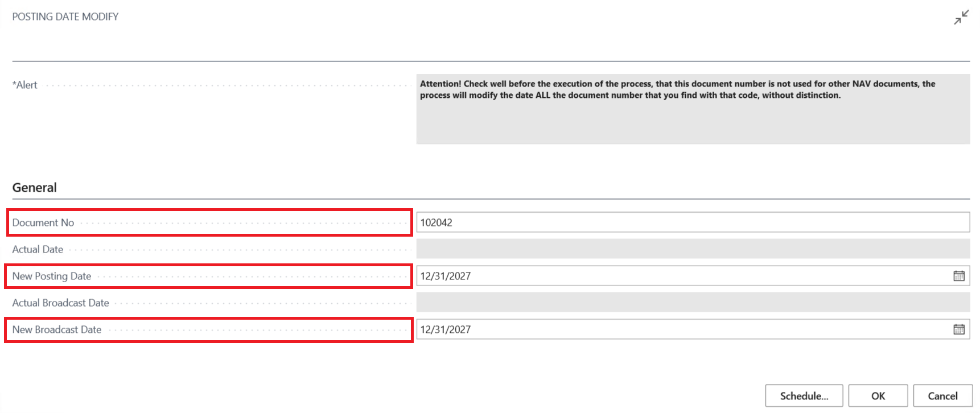Screen dimensions: 980x413
Task: Click inside the New Posting Date field
Action: point(683,276)
